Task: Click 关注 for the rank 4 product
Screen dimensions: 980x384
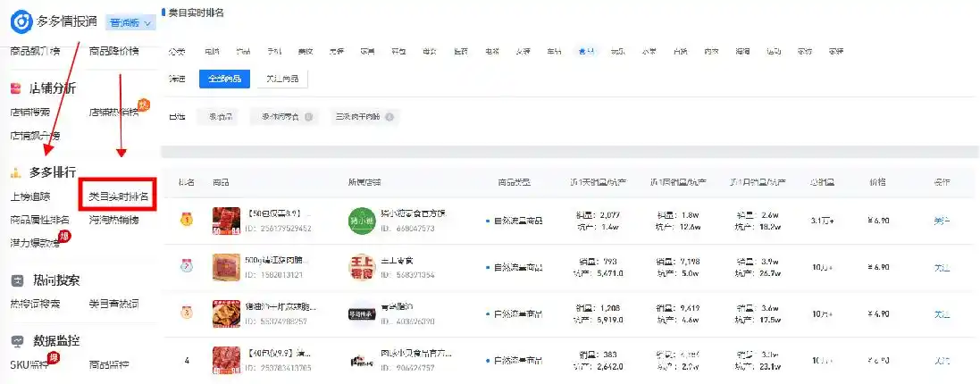Action: pos(942,360)
